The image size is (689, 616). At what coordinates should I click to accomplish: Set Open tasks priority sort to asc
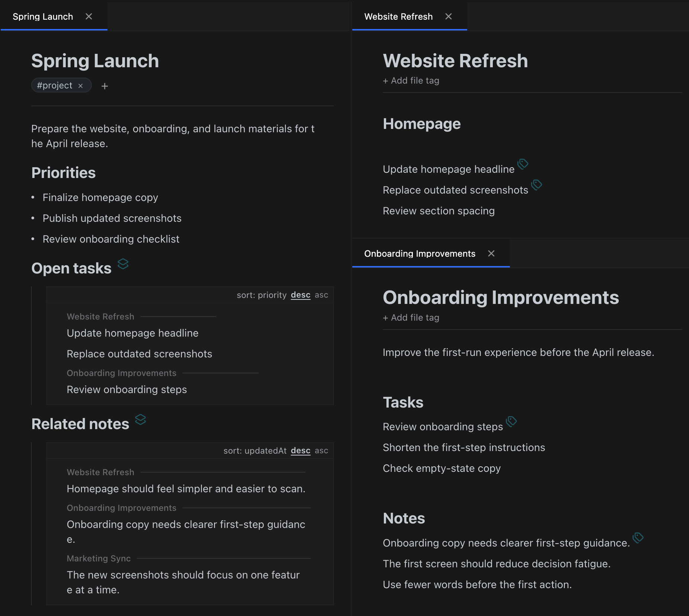(x=321, y=295)
